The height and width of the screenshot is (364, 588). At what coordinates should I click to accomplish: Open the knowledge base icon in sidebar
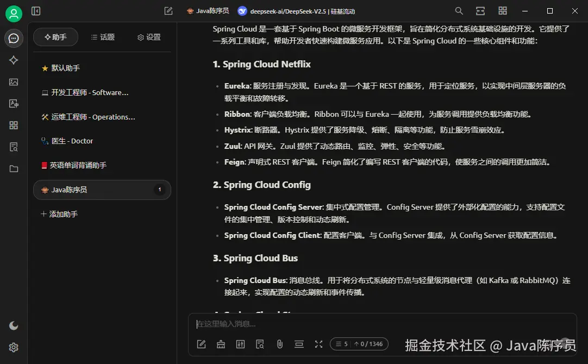[x=14, y=147]
